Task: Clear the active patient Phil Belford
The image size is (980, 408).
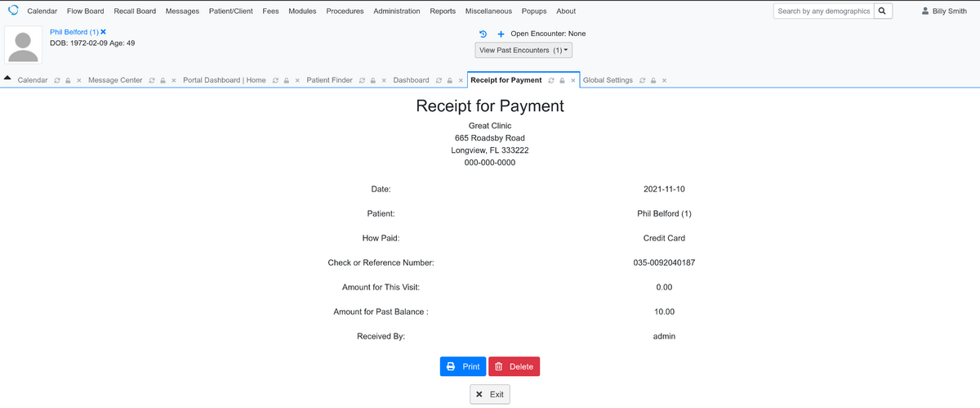Action: [103, 32]
